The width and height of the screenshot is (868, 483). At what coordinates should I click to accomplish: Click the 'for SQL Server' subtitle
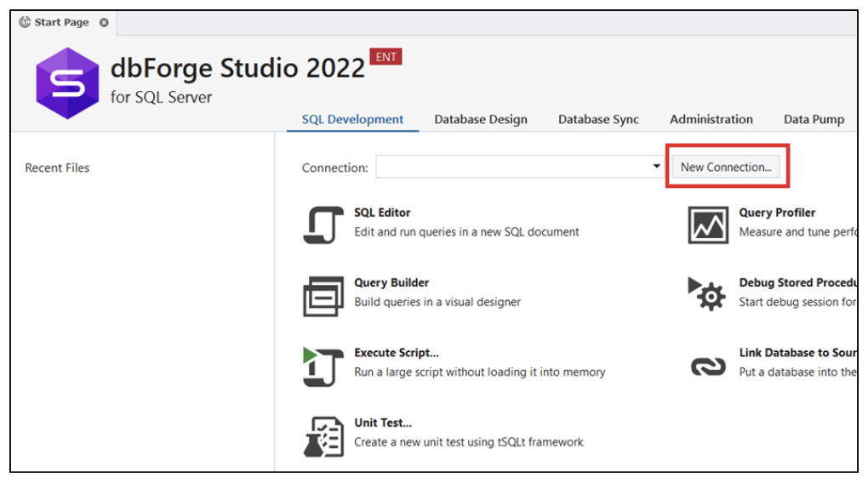pos(161,98)
